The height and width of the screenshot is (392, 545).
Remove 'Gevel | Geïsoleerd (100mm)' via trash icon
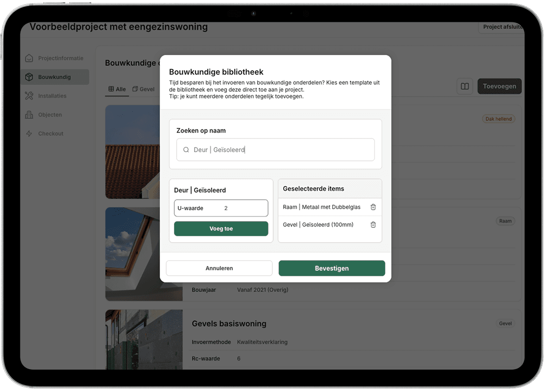point(373,224)
